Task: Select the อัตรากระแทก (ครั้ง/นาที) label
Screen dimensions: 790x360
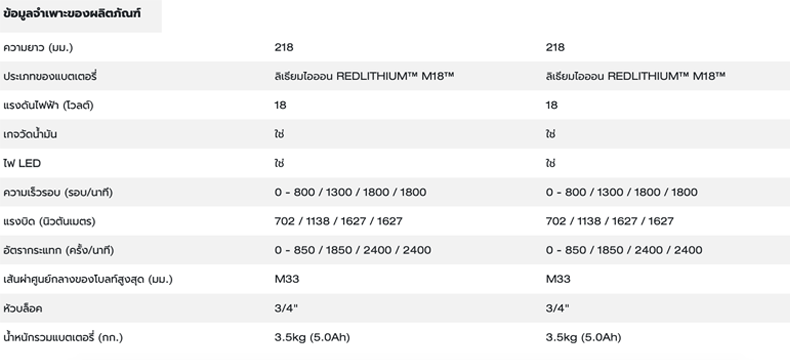Action: coord(58,251)
